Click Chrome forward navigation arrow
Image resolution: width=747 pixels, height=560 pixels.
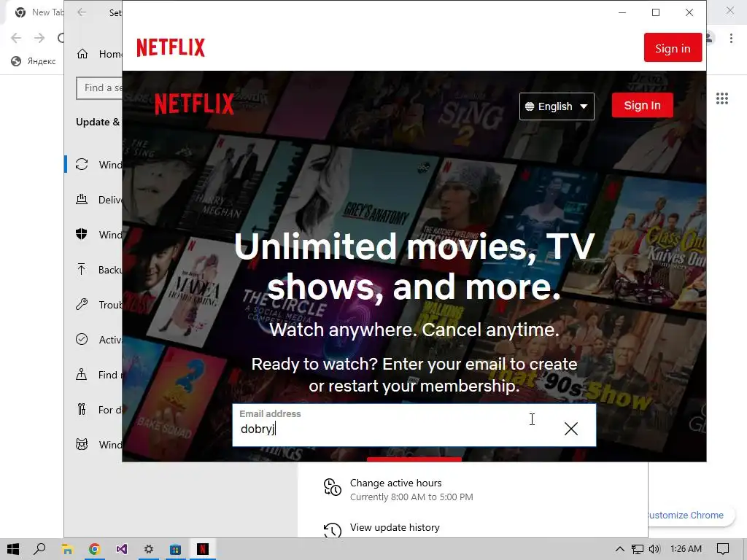pos(39,38)
